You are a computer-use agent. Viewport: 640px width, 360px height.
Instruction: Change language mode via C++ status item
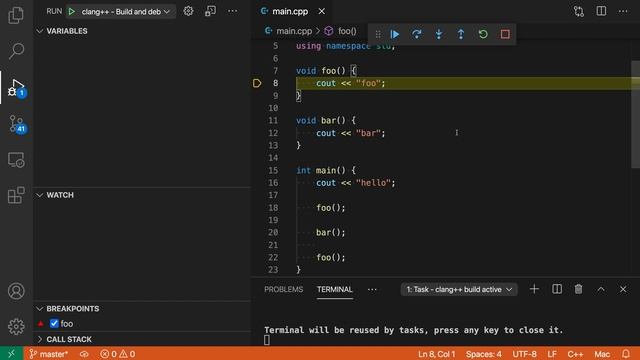point(575,354)
